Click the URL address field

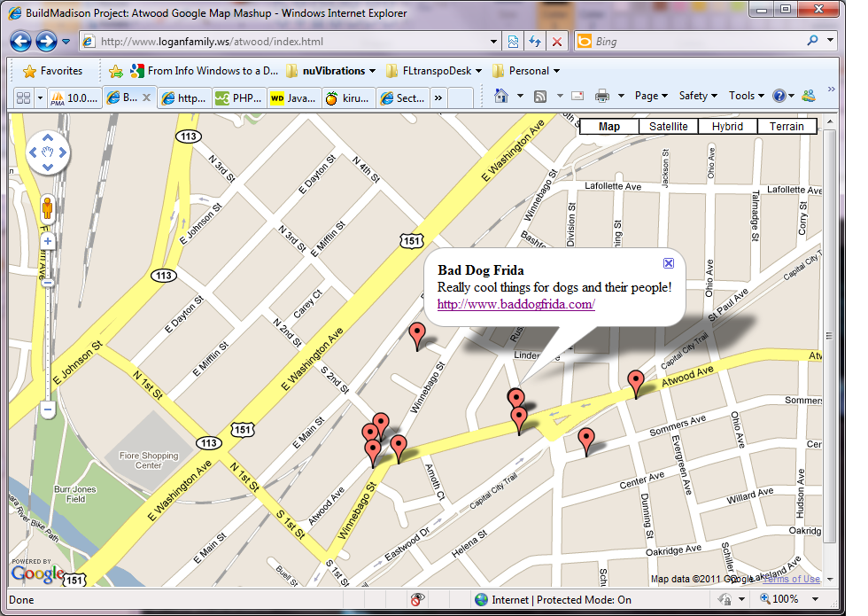click(x=284, y=42)
